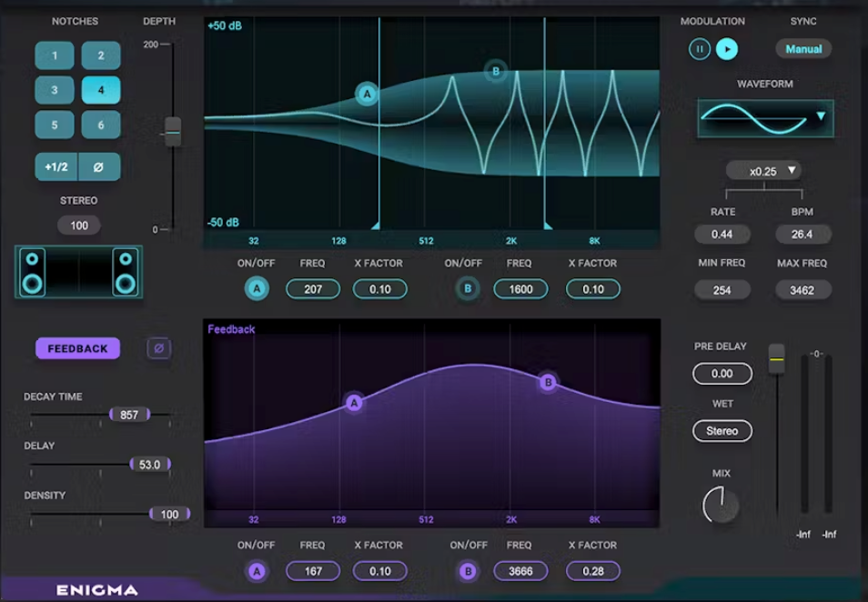Open the Waveform dropdown
868x602 pixels.
click(822, 117)
